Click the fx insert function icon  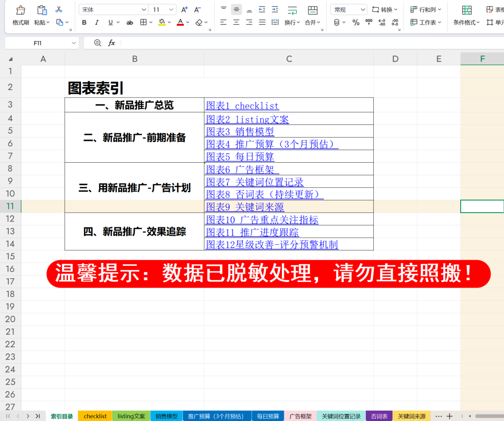click(112, 43)
